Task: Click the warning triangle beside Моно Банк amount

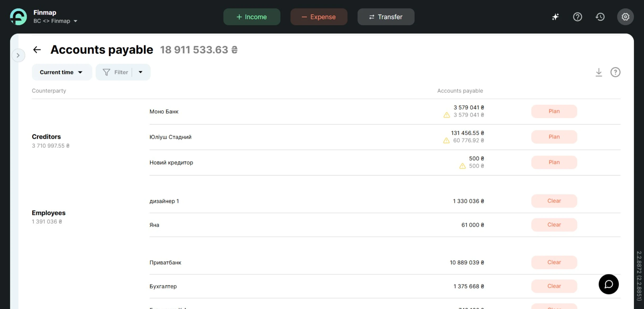Action: tap(446, 115)
